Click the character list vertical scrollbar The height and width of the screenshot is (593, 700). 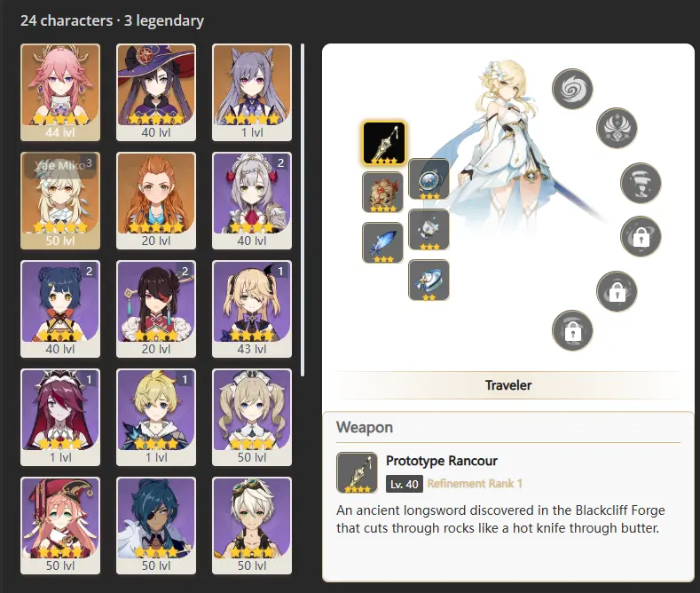click(x=303, y=210)
